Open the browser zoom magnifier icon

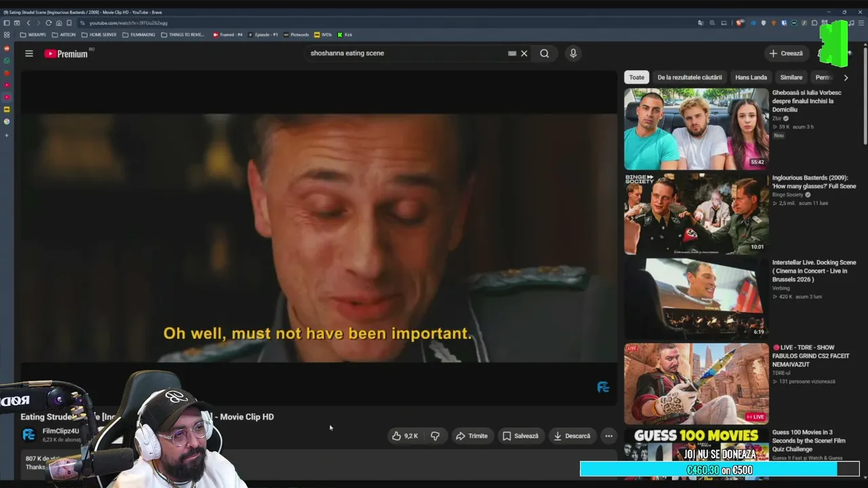712,23
